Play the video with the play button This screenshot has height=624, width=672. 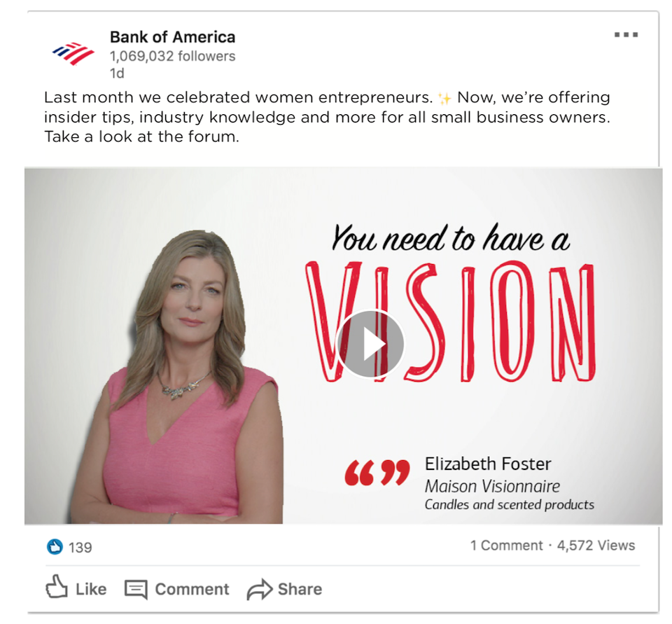370,344
